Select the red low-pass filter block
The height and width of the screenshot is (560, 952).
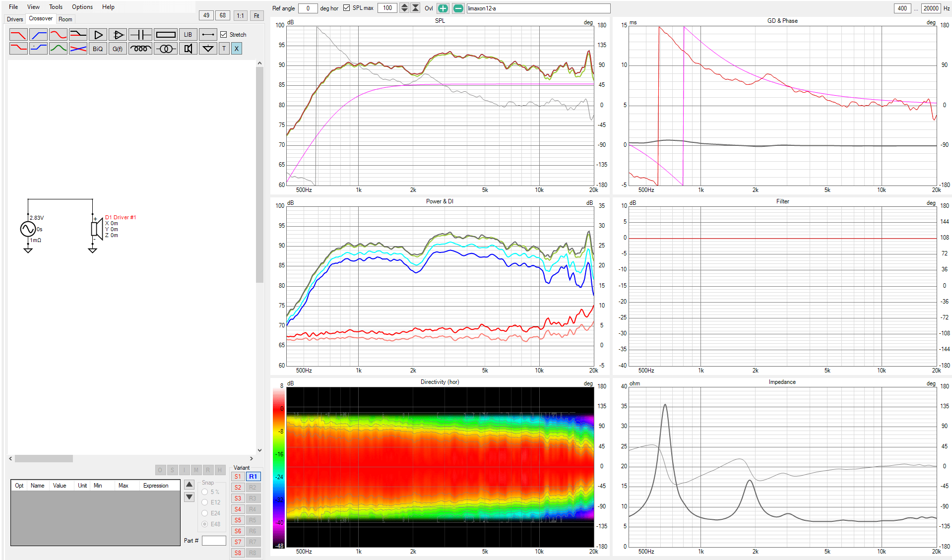click(x=18, y=35)
